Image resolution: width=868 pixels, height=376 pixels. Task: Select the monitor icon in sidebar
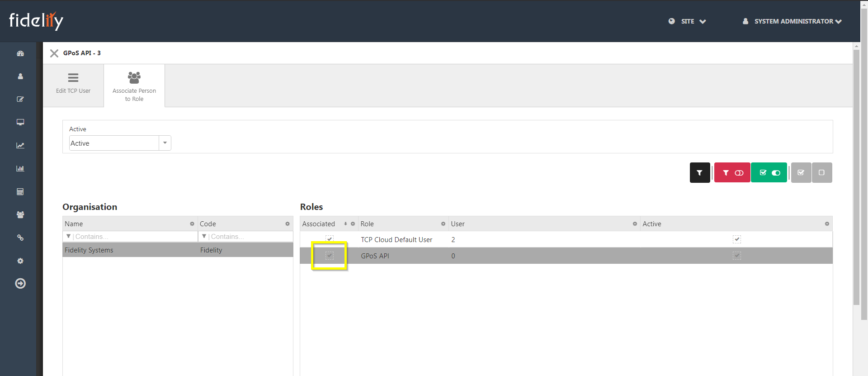(20, 122)
